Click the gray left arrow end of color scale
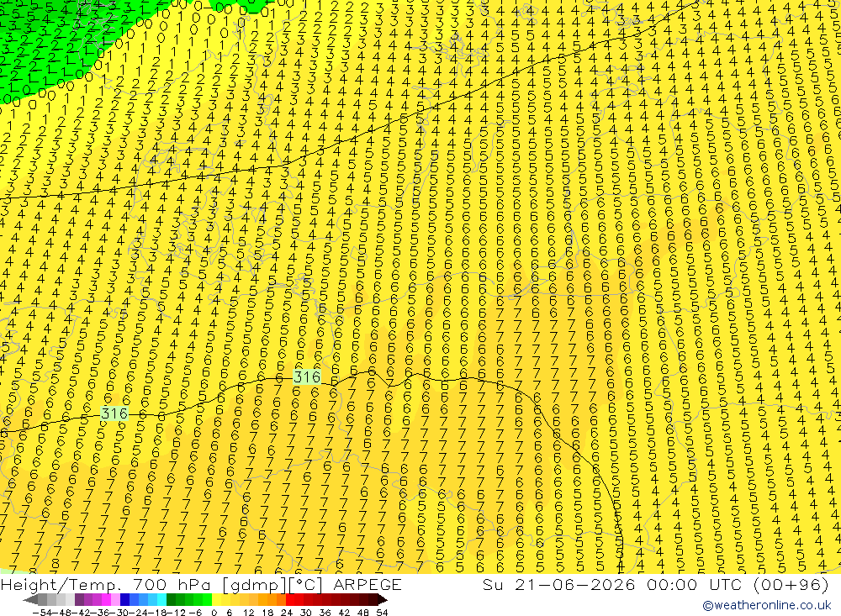This screenshot has height=616, width=841. coord(30,599)
